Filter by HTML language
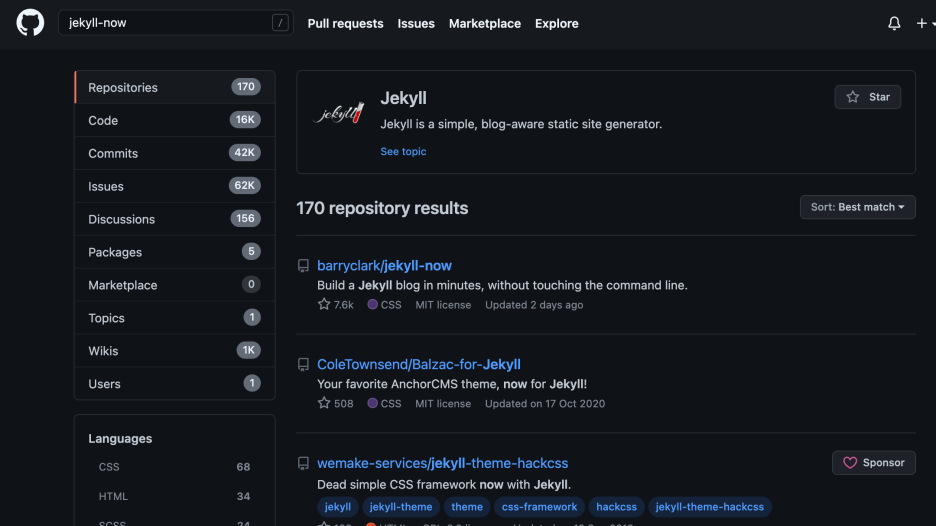The image size is (936, 526). pyautogui.click(x=174, y=496)
